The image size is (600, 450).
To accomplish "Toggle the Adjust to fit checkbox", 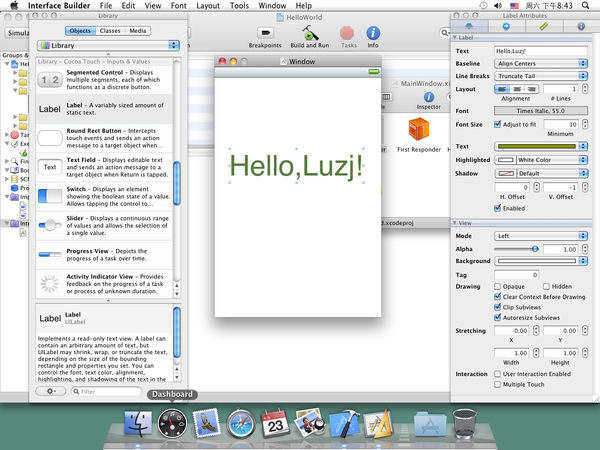I will click(x=497, y=124).
